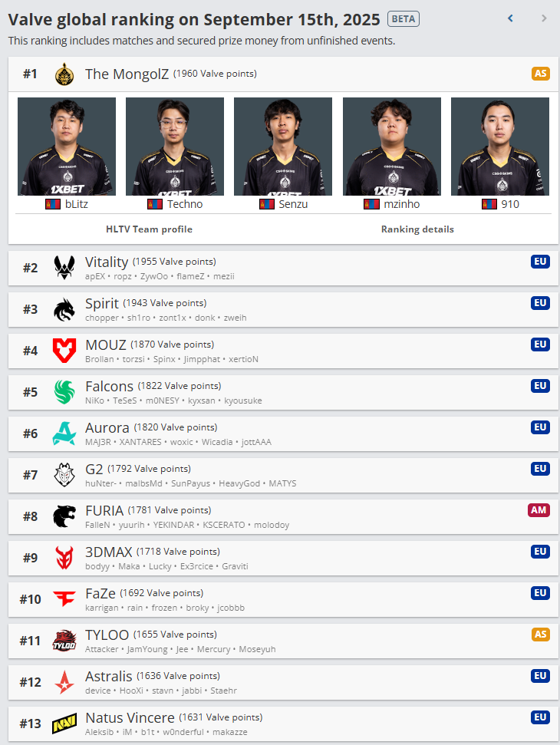Viewport: 560px width, 745px height.
Task: Open HLTV Team profile link
Action: click(149, 229)
